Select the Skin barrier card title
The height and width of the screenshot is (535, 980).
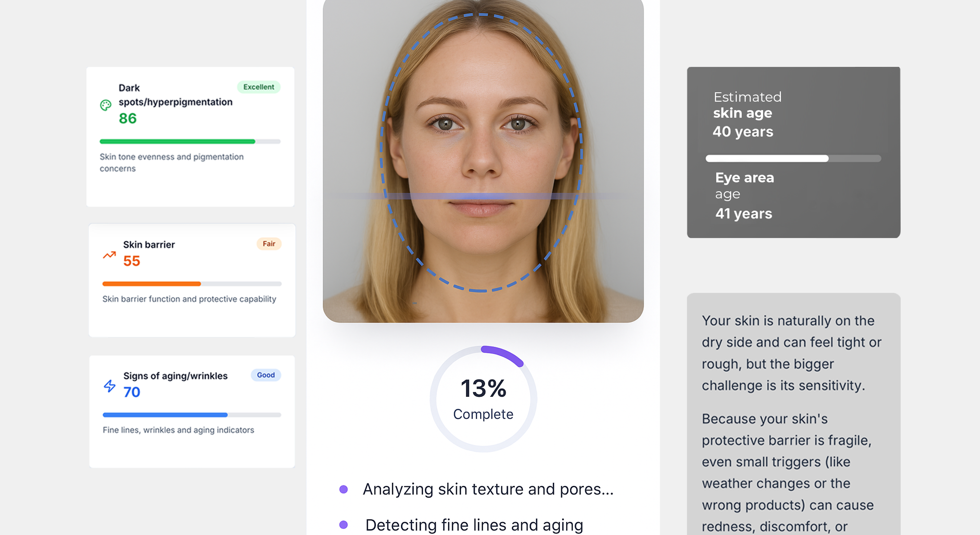pos(149,245)
